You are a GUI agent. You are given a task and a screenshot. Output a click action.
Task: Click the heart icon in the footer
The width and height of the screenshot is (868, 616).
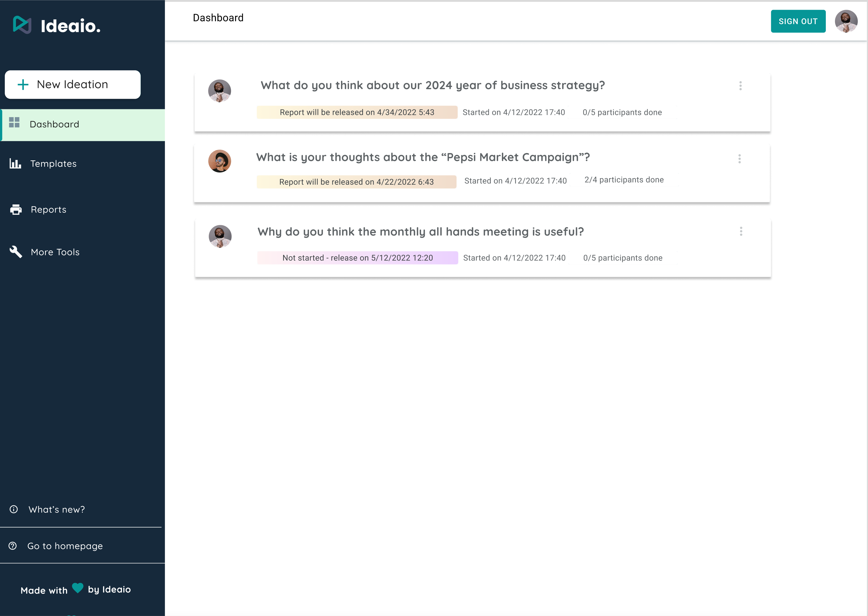(x=78, y=588)
